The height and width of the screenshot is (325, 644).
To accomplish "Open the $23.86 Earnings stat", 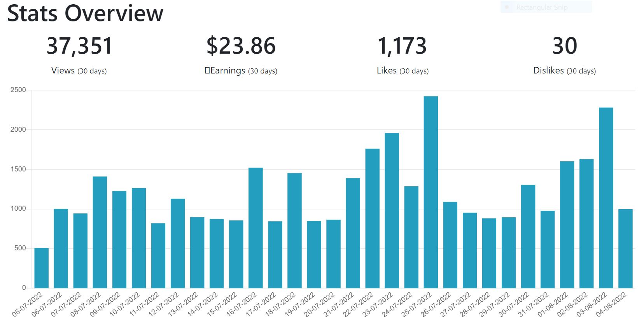I will [241, 54].
